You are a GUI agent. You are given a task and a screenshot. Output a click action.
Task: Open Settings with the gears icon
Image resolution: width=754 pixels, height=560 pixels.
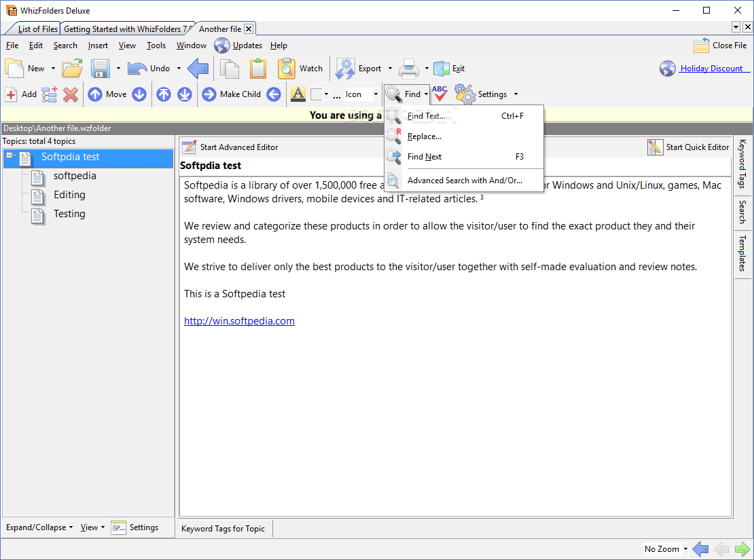point(465,94)
